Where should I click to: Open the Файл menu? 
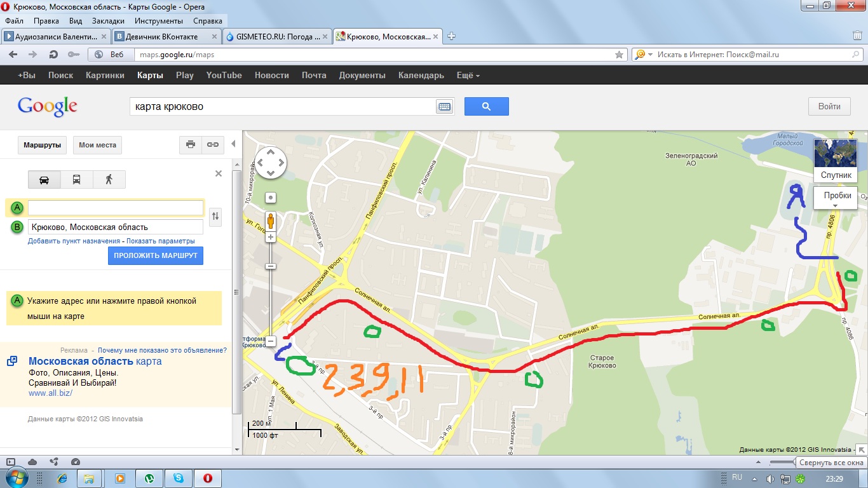14,21
